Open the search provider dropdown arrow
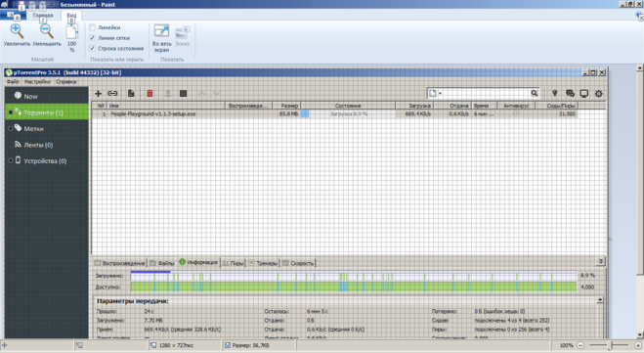644x353 pixels. [x=440, y=94]
